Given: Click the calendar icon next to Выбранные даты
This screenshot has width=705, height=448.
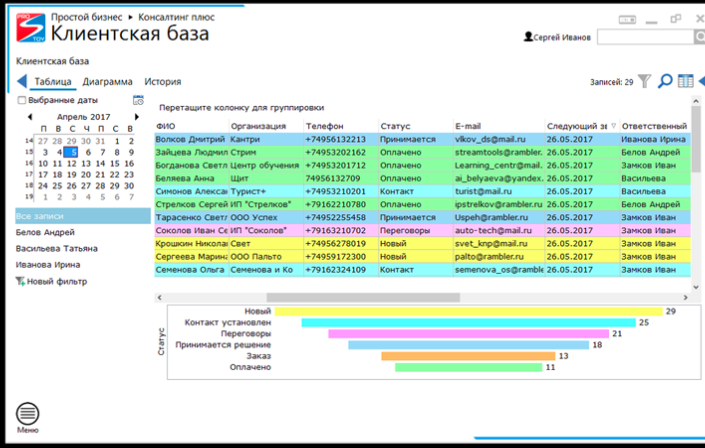Looking at the screenshot, I should pos(138,100).
